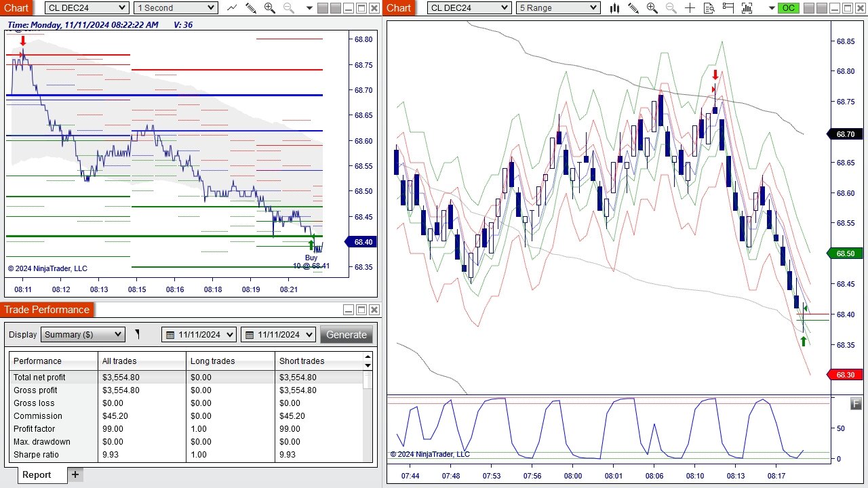Click Long trades profit factor 1.00 cell

(199, 428)
